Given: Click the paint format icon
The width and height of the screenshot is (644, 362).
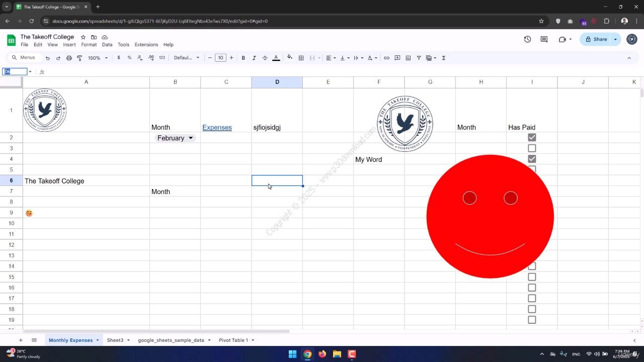Looking at the screenshot, I should coord(79,58).
